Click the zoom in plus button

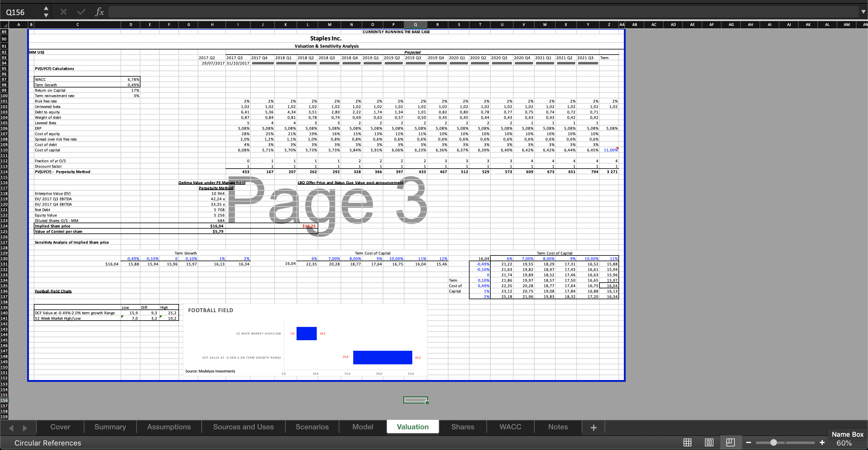pyautogui.click(x=822, y=442)
